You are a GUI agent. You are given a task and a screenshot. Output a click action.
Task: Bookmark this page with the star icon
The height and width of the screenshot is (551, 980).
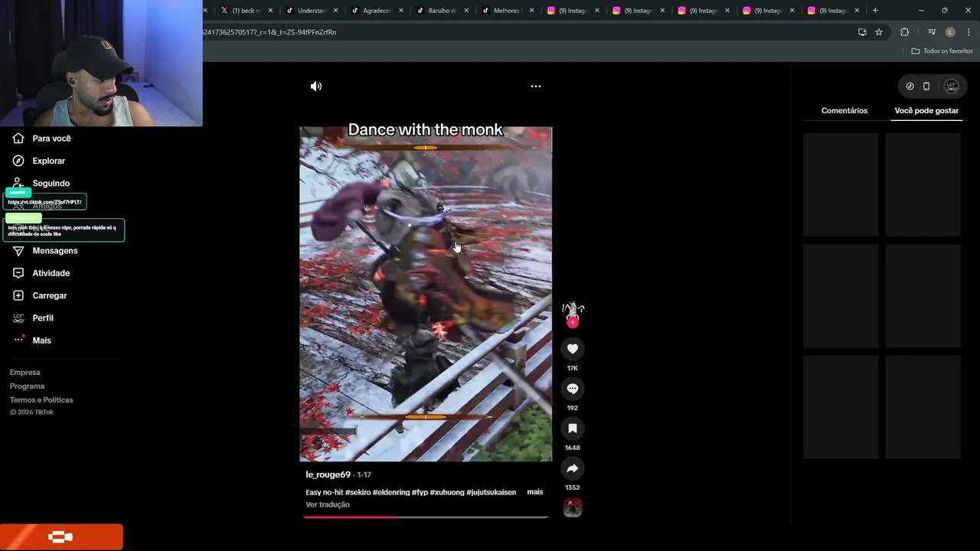coord(879,32)
